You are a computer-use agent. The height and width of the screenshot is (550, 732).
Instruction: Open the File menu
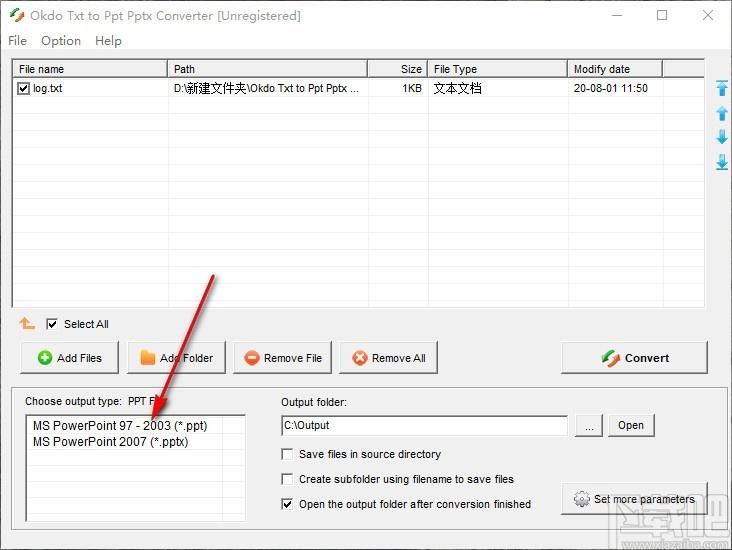tap(17, 41)
